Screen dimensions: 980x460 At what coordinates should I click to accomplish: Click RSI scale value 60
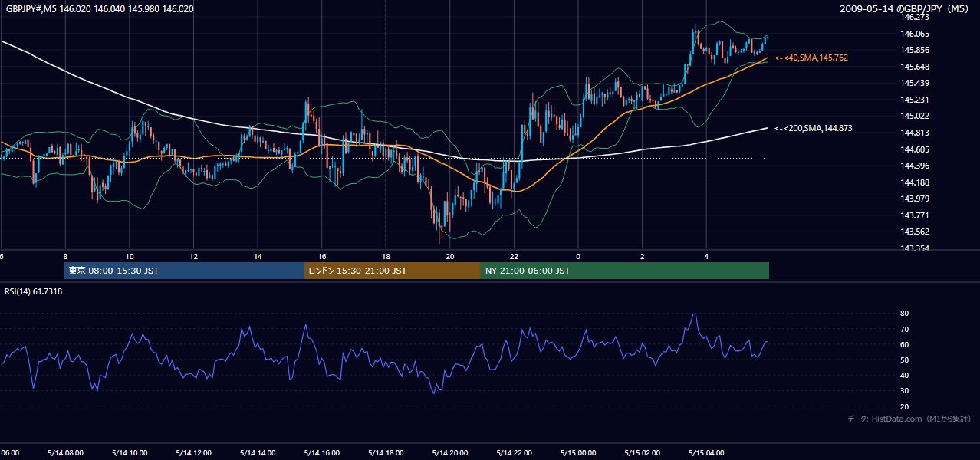[x=904, y=344]
